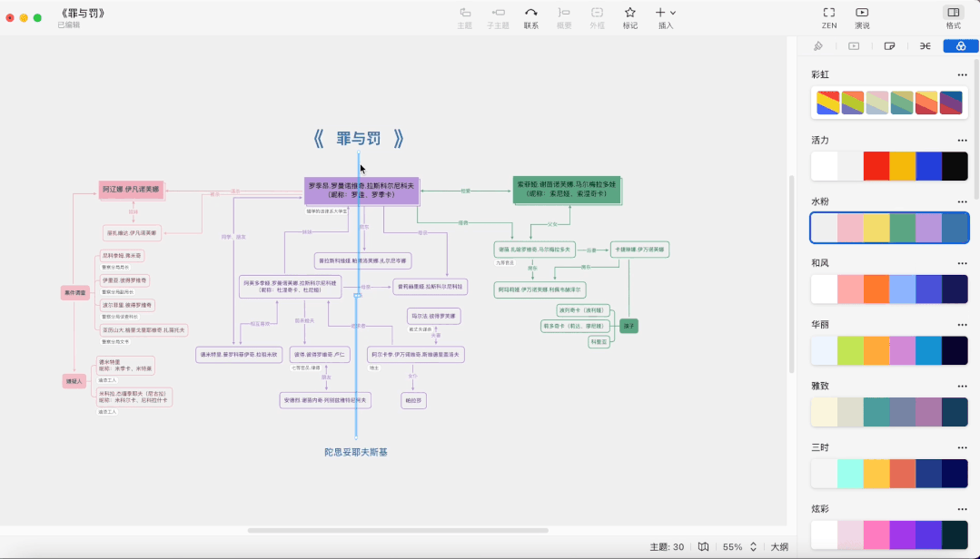The width and height of the screenshot is (980, 559).
Task: Open the map structure panel tab
Action: (925, 46)
